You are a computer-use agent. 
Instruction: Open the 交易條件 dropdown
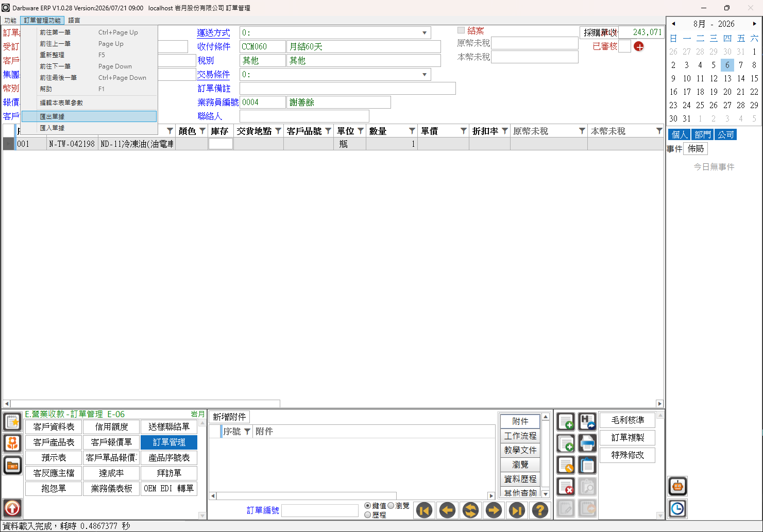[x=425, y=75]
